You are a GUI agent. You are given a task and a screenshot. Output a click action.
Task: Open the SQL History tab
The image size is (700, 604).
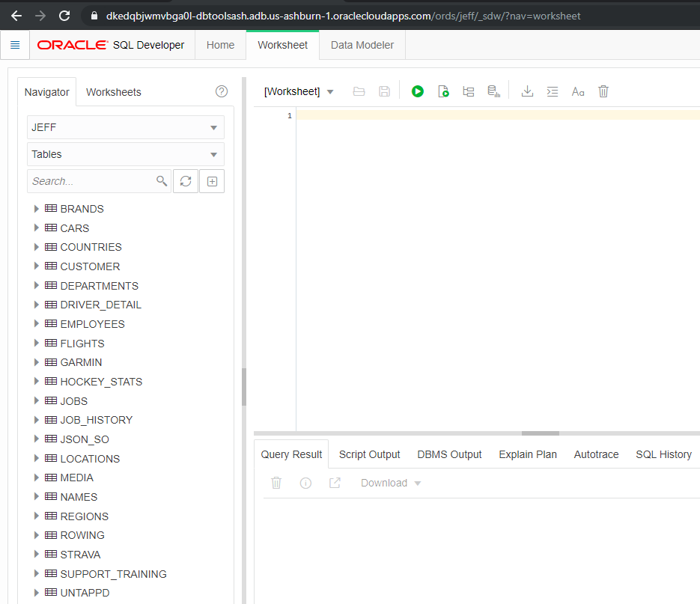(663, 454)
